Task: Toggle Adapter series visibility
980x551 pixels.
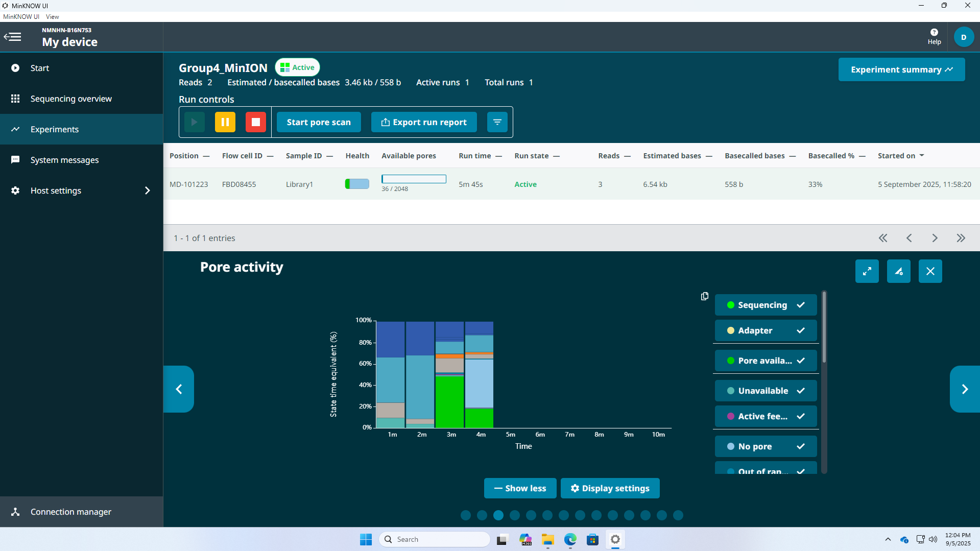Action: pos(766,330)
